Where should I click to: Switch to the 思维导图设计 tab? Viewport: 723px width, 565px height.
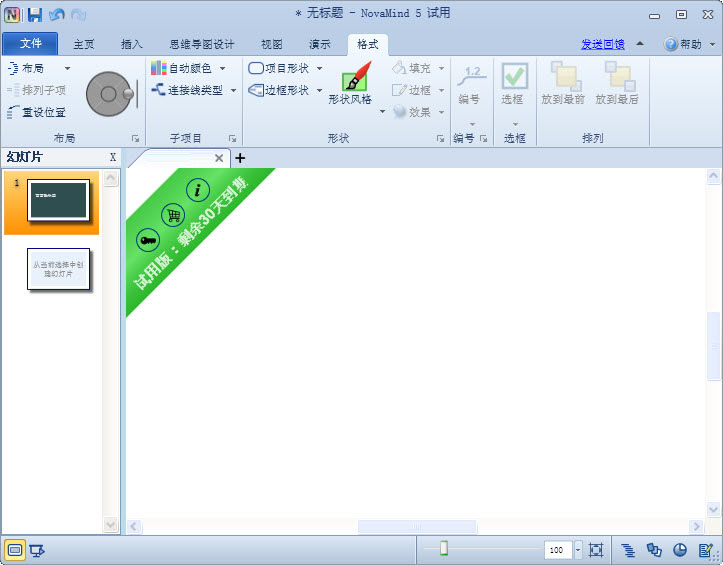point(201,44)
